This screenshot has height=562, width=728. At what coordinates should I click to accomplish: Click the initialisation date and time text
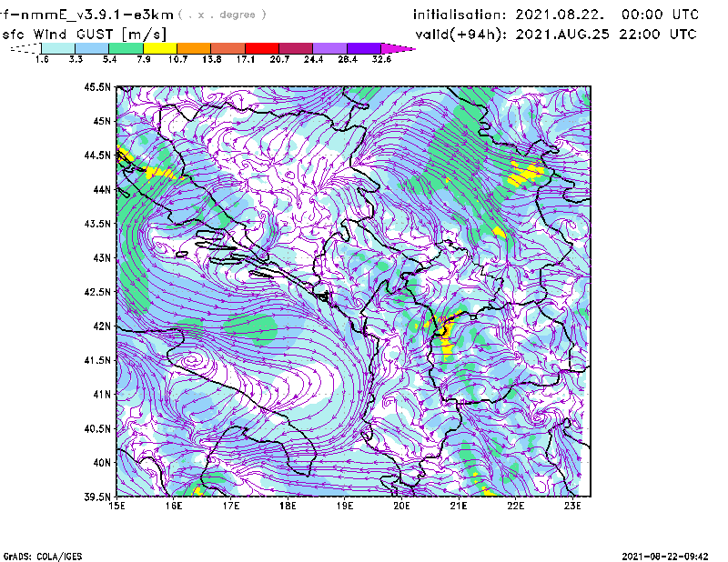(x=556, y=15)
